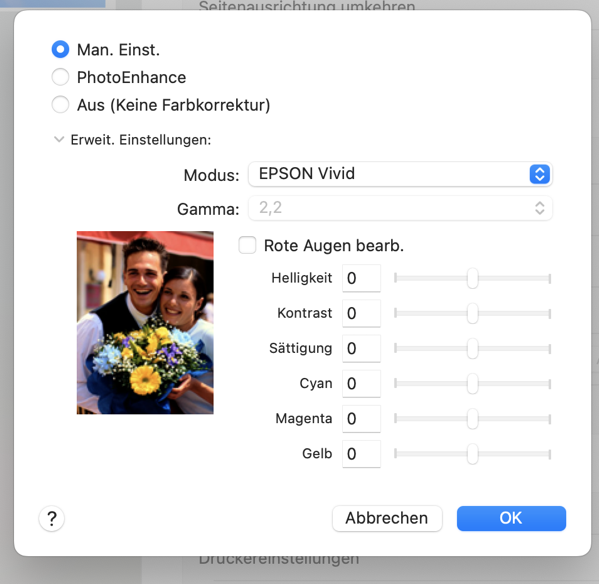Open help with the question mark button
This screenshot has width=599, height=584.
[52, 518]
